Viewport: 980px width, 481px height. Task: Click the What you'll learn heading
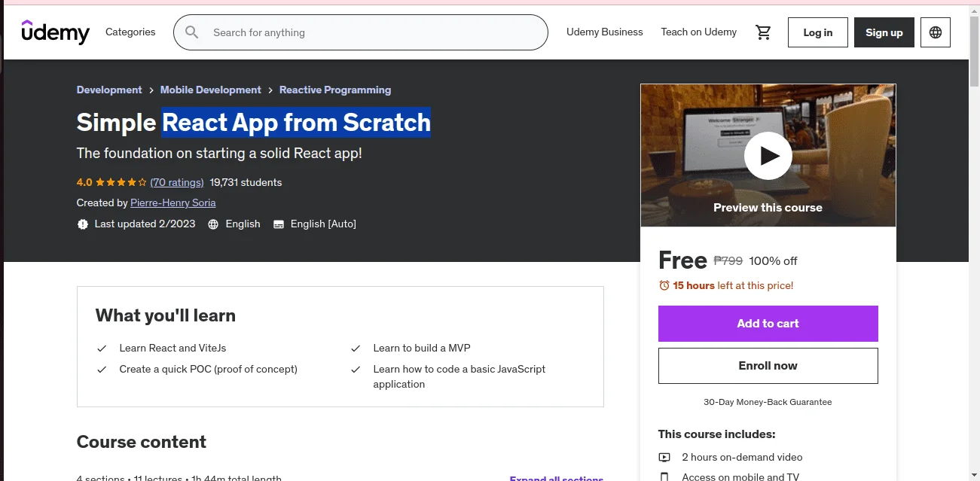tap(166, 315)
